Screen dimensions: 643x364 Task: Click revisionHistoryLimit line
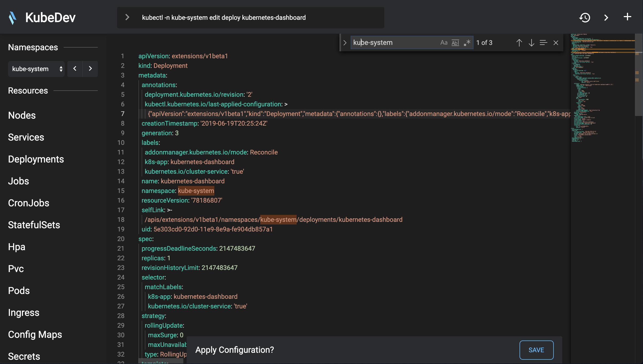tap(189, 268)
